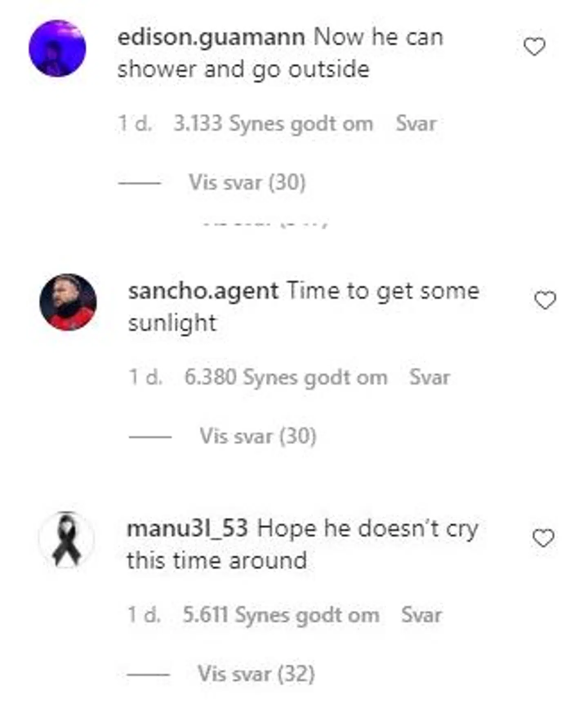
Task: Show the 32 replies under manu3l_53's comment
Action: pos(256,674)
